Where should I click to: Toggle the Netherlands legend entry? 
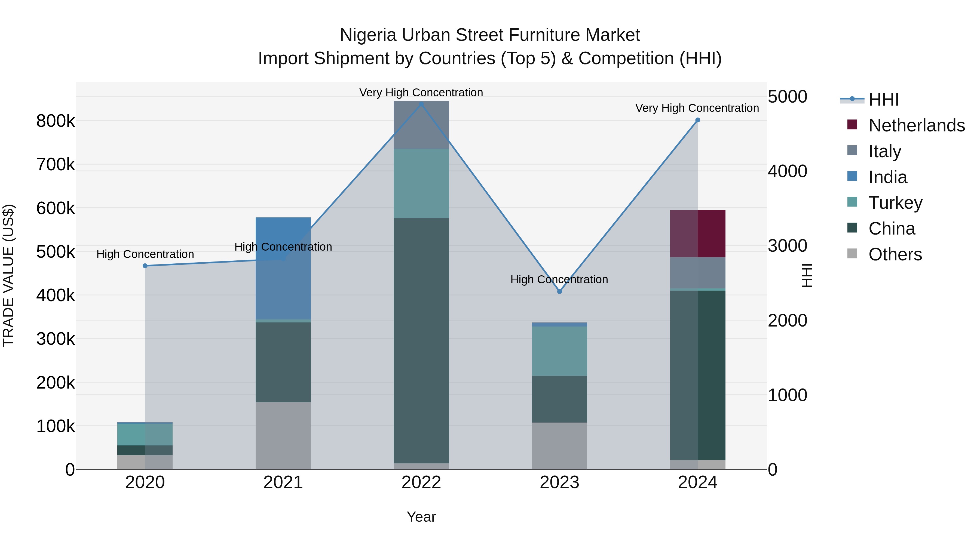pos(906,125)
